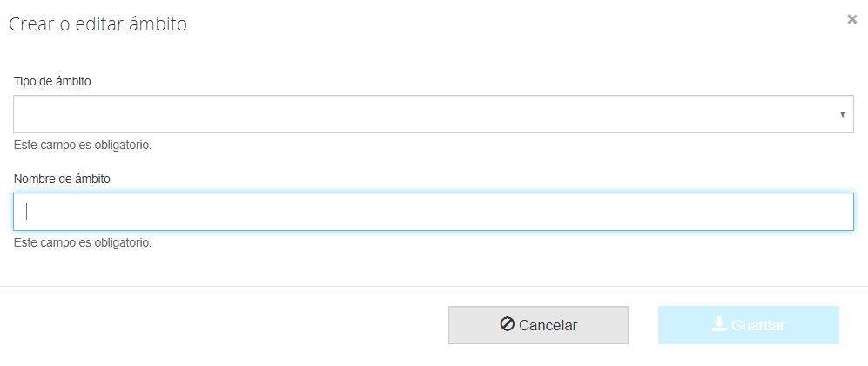Click the "Nombre de ámbito" field label
Image resolution: width=868 pixels, height=366 pixels.
pyautogui.click(x=62, y=179)
